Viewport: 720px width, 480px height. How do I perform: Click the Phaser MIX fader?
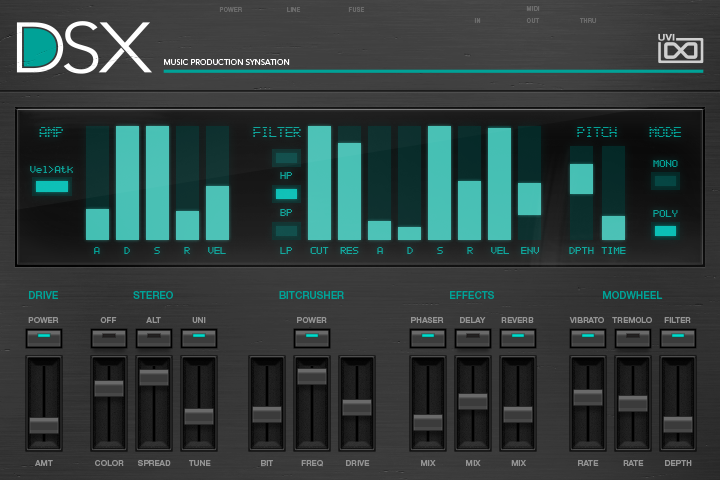428,422
